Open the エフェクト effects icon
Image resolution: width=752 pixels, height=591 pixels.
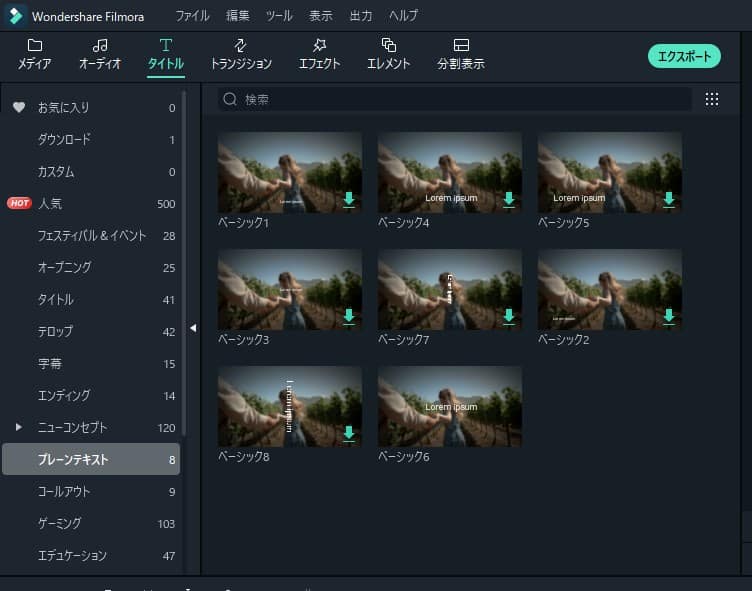319,46
